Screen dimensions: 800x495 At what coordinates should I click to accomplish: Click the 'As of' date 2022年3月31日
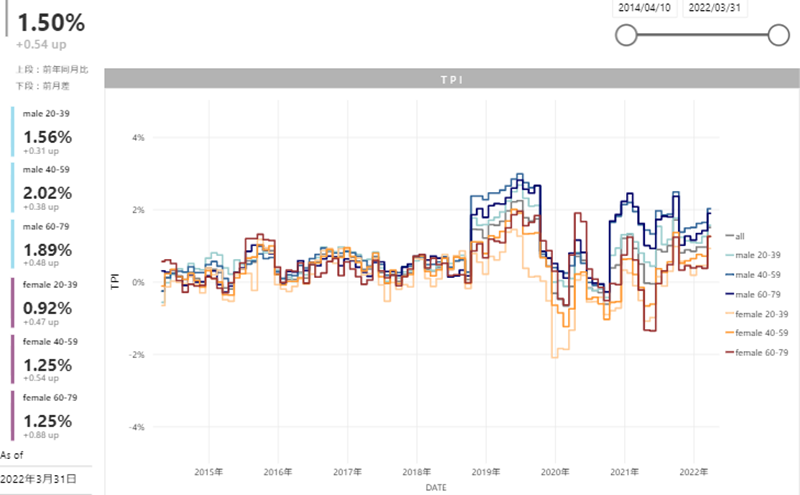(38, 478)
